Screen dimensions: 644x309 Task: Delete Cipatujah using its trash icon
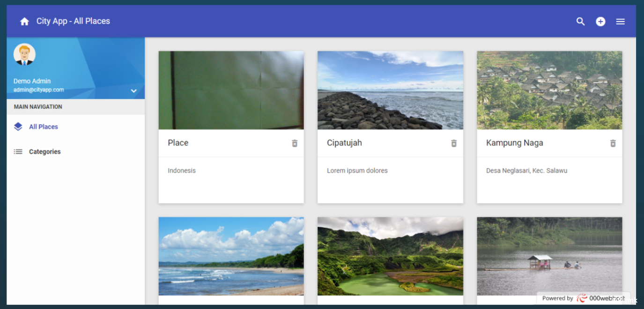point(454,143)
